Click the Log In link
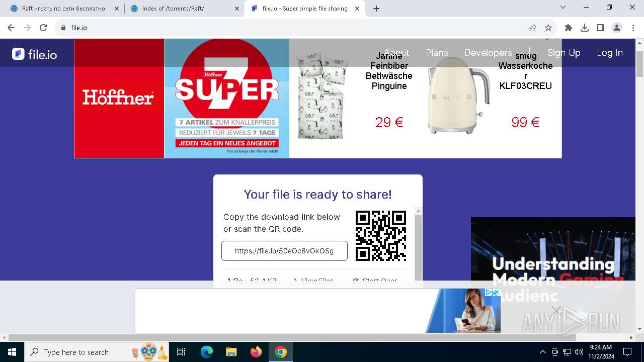The height and width of the screenshot is (362, 644). (610, 53)
